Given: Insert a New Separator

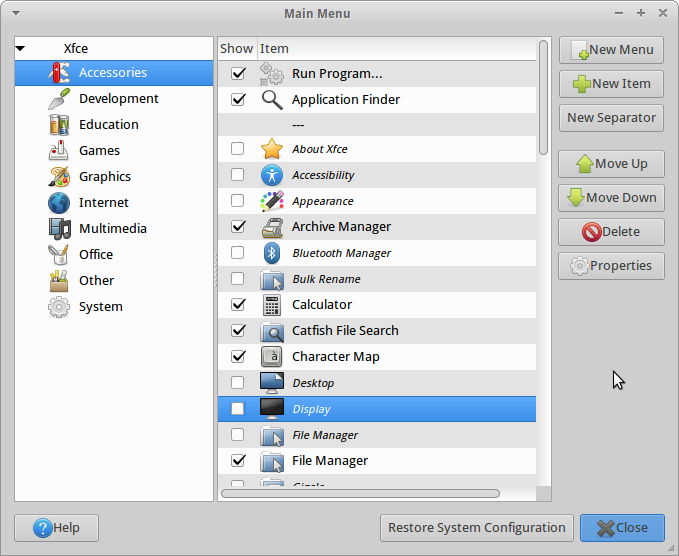Looking at the screenshot, I should [x=611, y=118].
